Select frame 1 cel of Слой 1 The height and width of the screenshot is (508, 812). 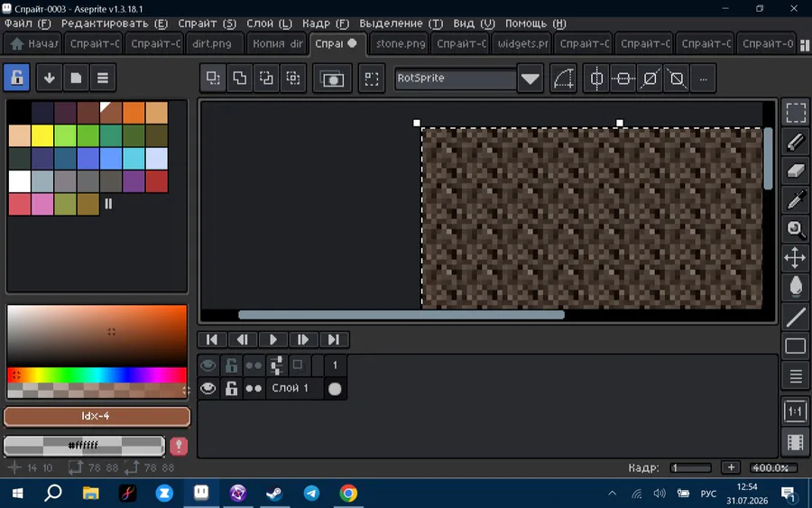[x=335, y=388]
